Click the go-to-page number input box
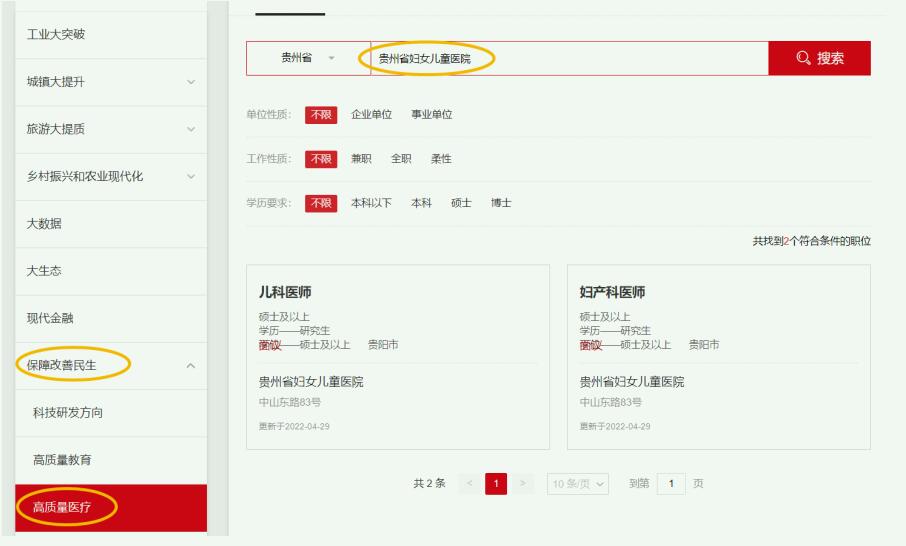 coord(670,484)
